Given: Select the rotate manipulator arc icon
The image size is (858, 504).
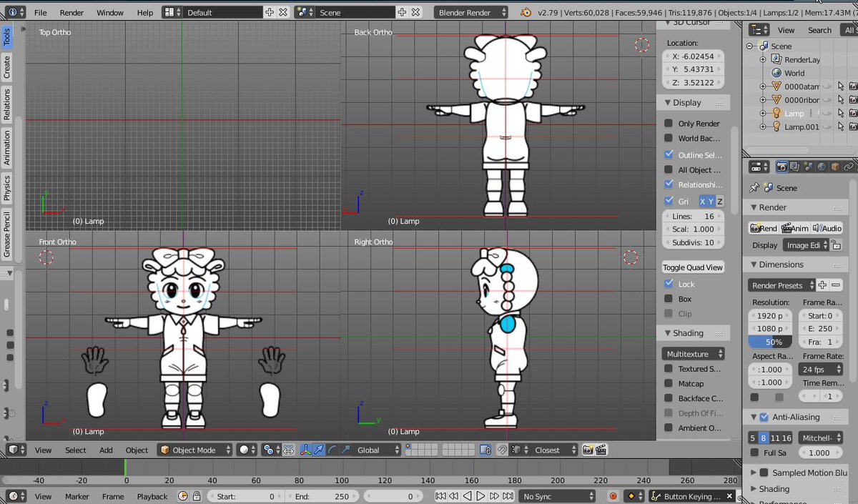Looking at the screenshot, I should (332, 450).
